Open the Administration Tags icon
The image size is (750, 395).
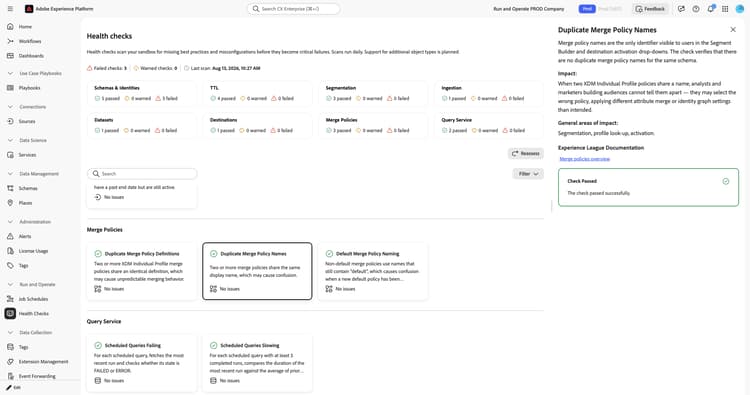coord(10,265)
